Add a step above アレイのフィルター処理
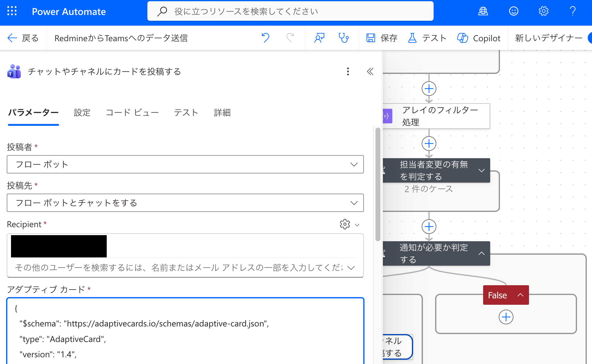 [x=429, y=89]
